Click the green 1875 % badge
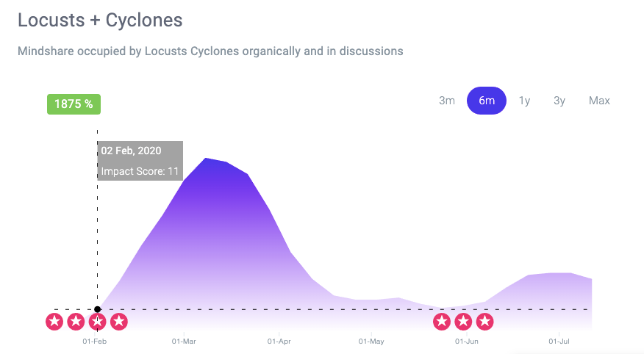644x354 pixels. (x=74, y=104)
